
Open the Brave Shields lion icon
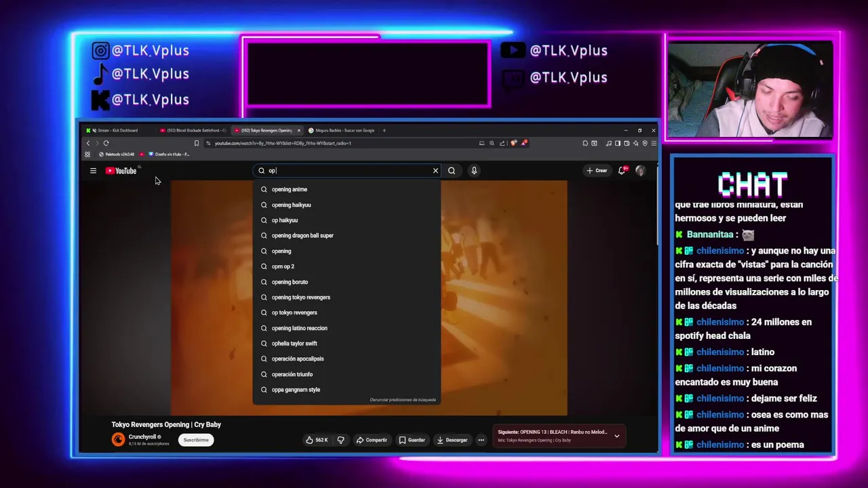pyautogui.click(x=513, y=143)
